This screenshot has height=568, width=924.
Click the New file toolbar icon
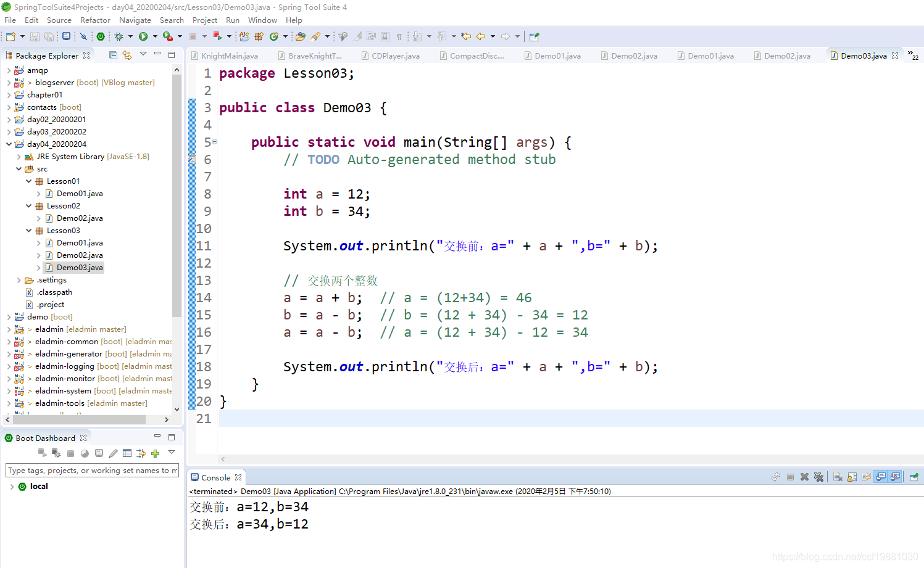coord(10,36)
